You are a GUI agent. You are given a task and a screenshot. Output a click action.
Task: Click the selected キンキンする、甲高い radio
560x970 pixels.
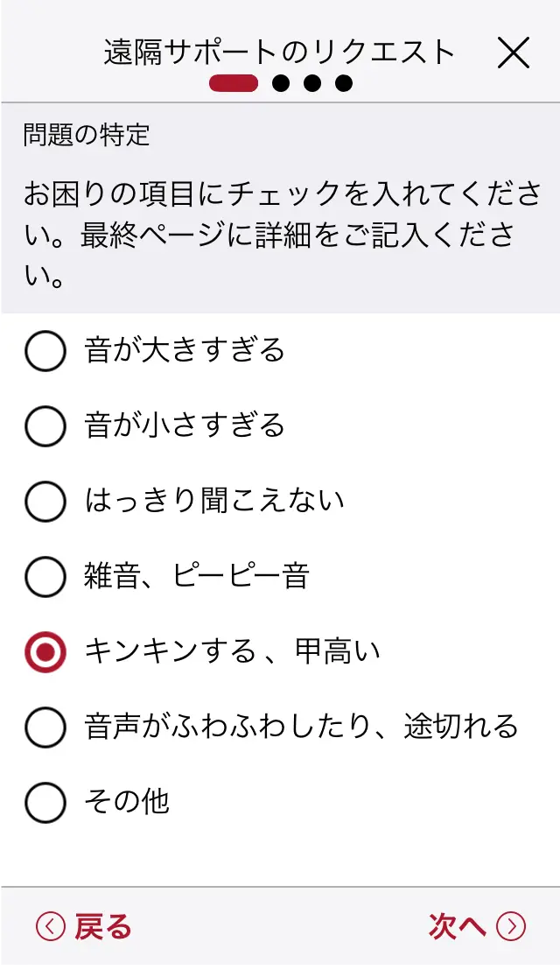click(45, 652)
